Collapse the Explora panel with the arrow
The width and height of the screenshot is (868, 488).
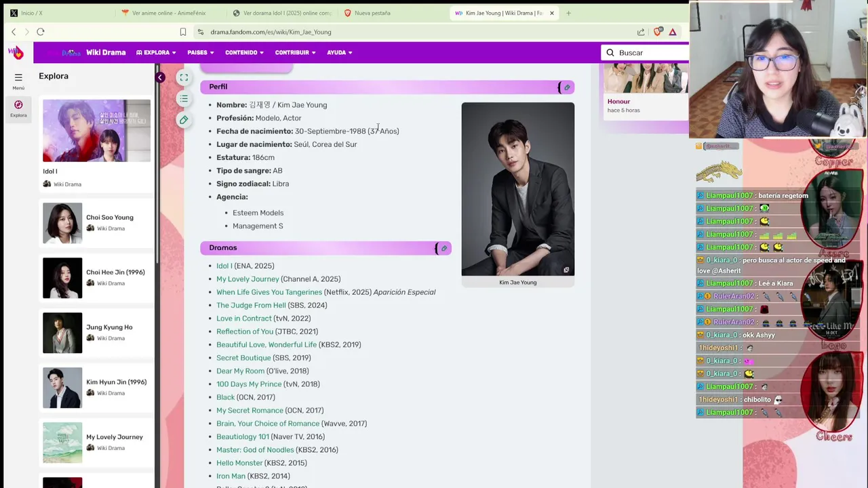160,77
